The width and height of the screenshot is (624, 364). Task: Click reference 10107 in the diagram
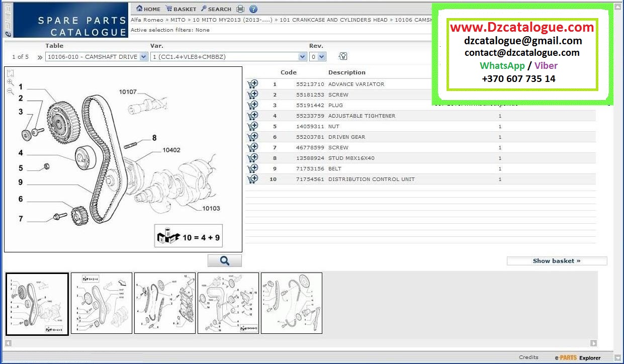click(128, 92)
